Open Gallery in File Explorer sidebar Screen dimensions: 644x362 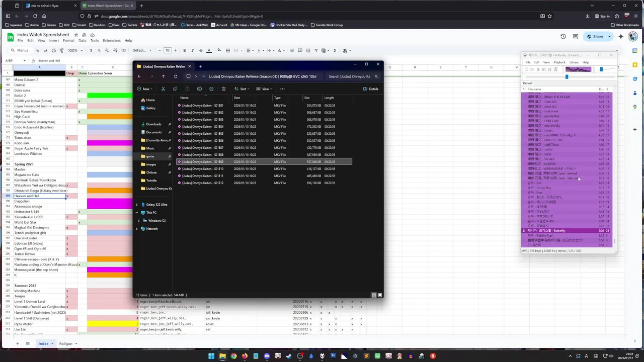(150, 108)
